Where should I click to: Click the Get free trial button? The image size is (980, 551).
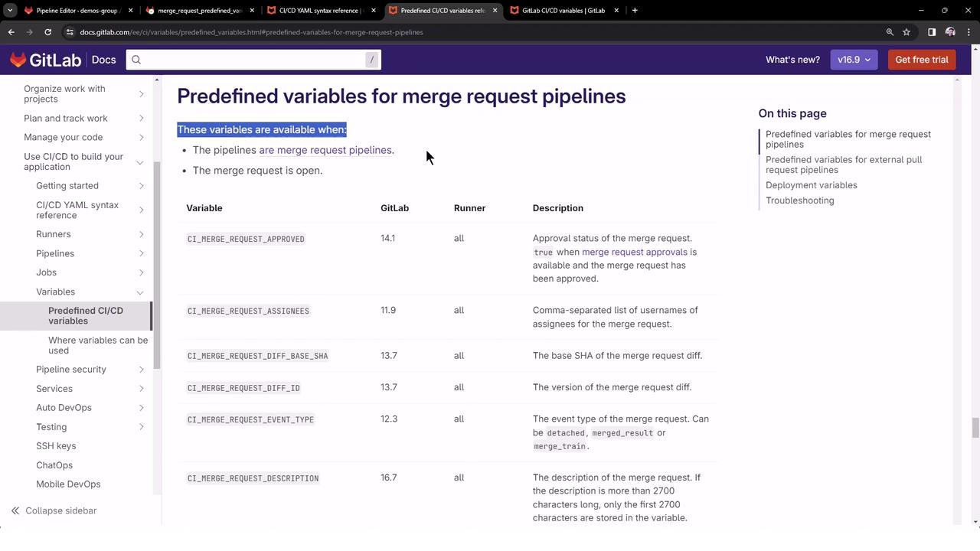point(922,60)
